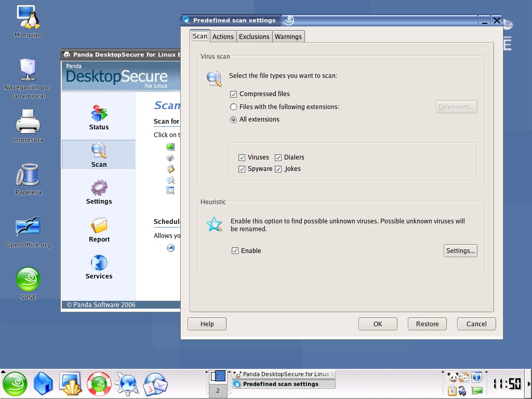Open desktop shell icon in taskbar
This screenshot has width=532, height=399.
pyautogui.click(x=71, y=384)
